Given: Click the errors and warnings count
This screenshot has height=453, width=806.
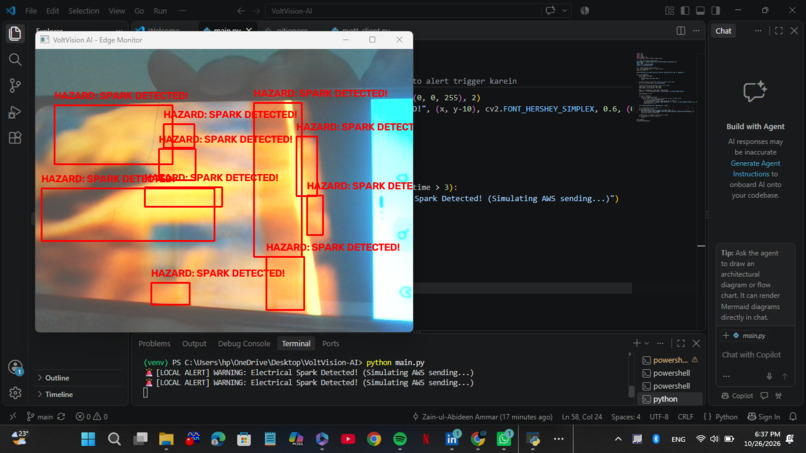Looking at the screenshot, I should click(92, 416).
